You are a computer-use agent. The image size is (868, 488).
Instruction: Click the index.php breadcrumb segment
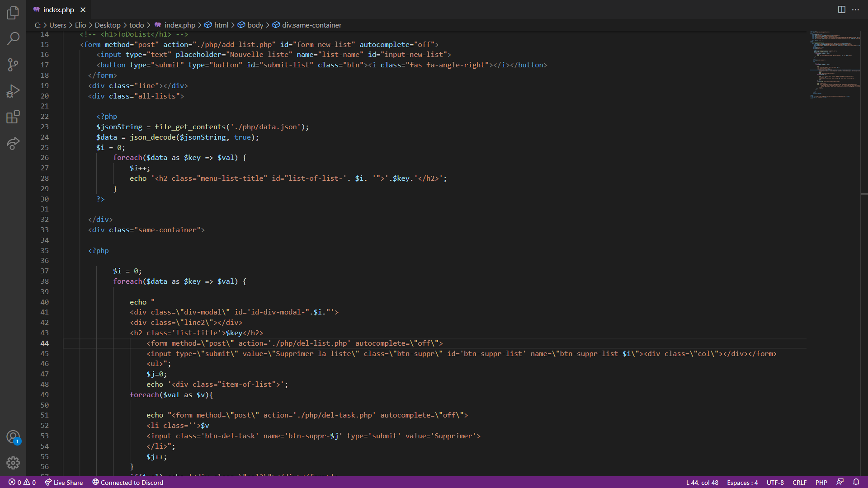[x=175, y=25]
